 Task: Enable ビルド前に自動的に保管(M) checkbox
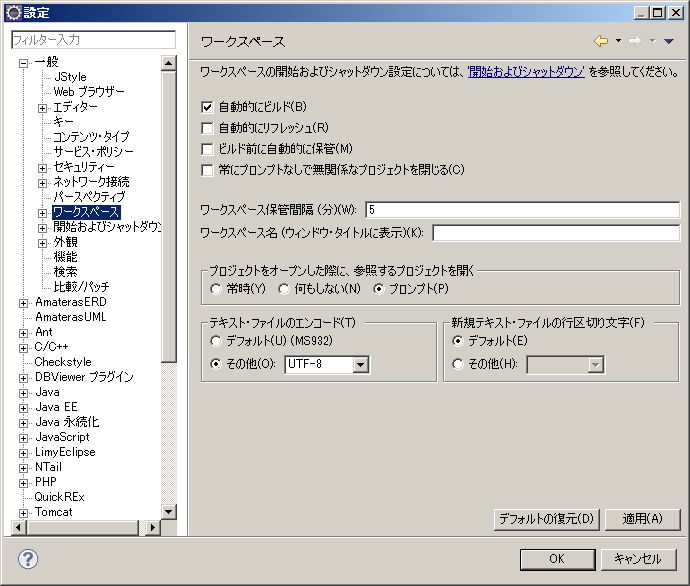[207, 149]
